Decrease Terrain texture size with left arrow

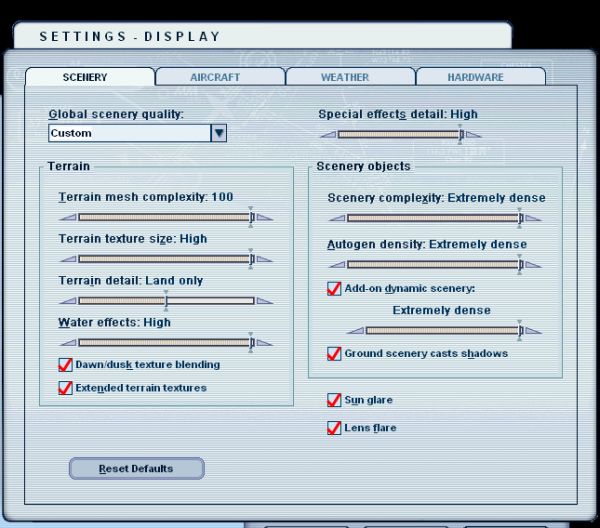(x=68, y=259)
